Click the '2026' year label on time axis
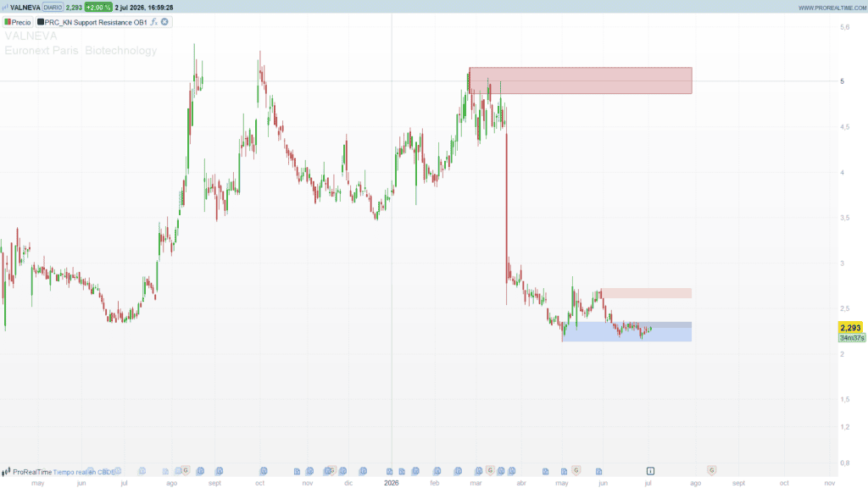868x488 pixels. click(392, 483)
